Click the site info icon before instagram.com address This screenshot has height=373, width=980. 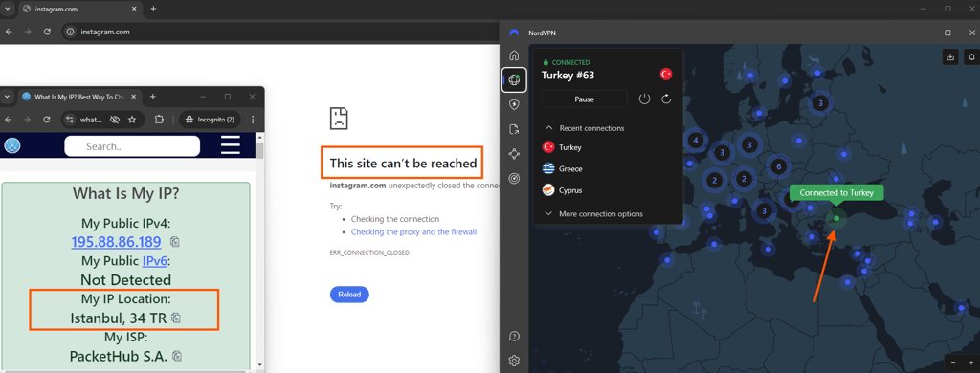click(x=71, y=32)
